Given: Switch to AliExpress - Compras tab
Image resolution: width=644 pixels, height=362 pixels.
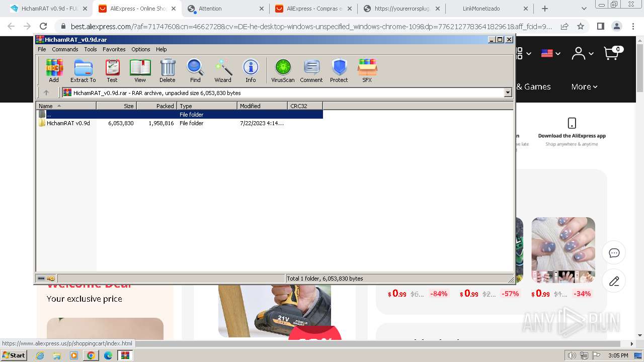Looking at the screenshot, I should (314, 9).
